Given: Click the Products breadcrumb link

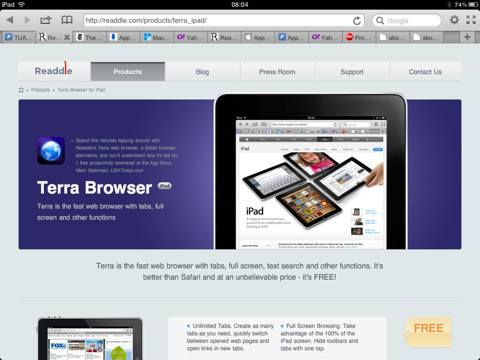Looking at the screenshot, I should click(x=40, y=90).
